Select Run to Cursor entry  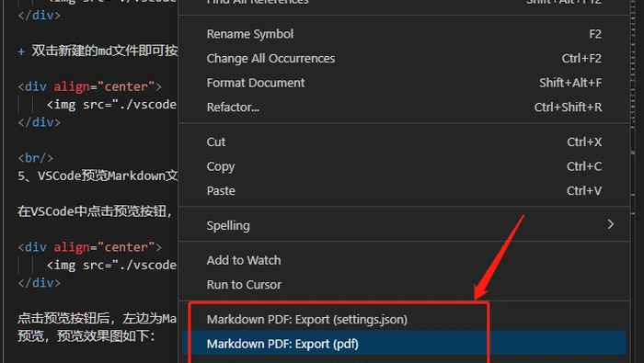pyautogui.click(x=404, y=285)
